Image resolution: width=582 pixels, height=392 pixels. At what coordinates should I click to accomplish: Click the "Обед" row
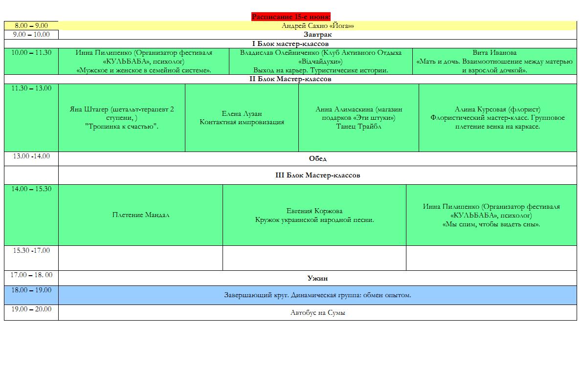(317, 159)
